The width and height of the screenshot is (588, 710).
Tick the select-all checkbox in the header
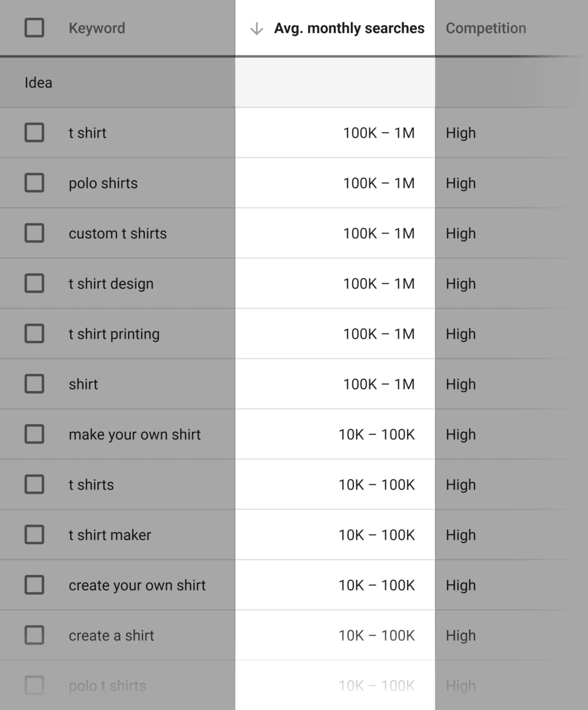(x=34, y=28)
